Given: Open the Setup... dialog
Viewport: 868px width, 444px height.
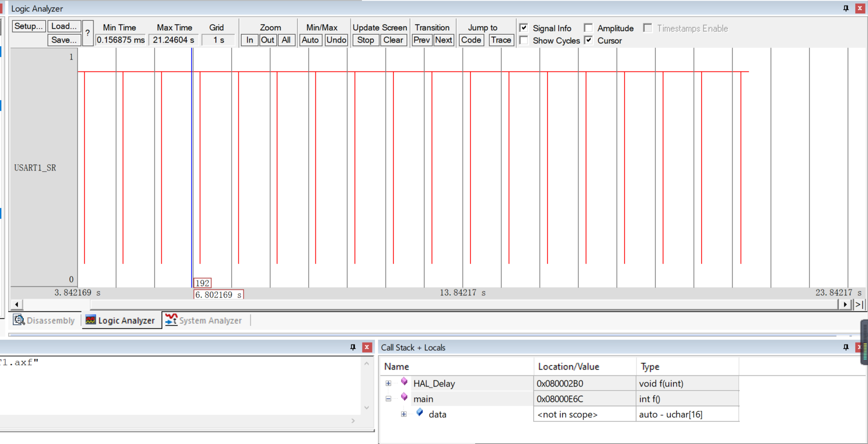Looking at the screenshot, I should tap(29, 26).
